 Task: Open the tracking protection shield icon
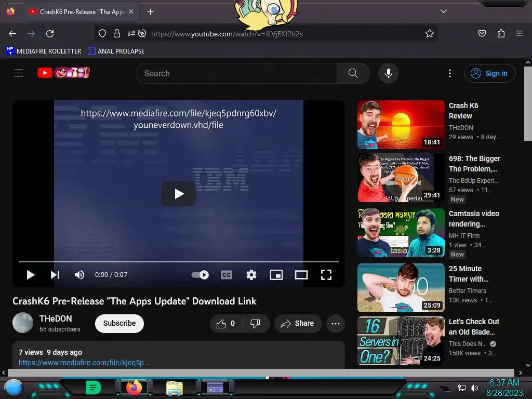coord(102,33)
